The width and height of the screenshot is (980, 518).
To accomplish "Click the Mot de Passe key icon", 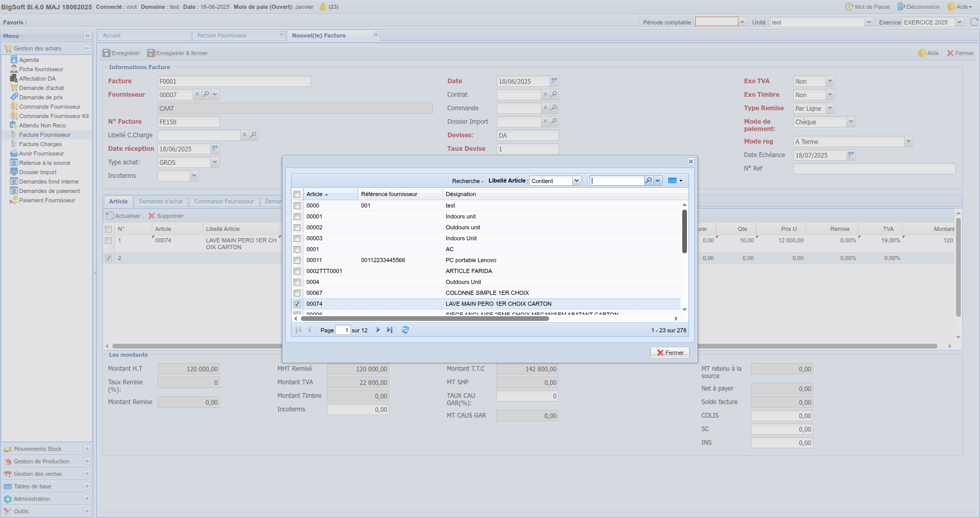I will 850,7.
